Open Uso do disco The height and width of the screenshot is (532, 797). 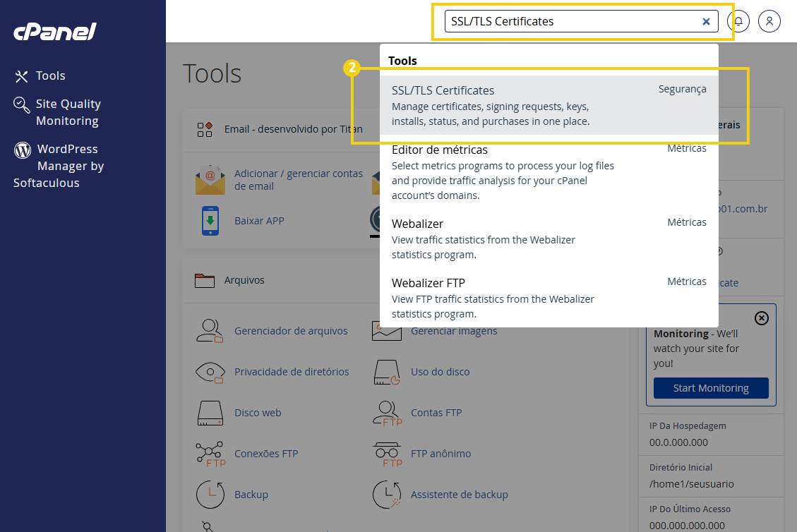[441, 372]
